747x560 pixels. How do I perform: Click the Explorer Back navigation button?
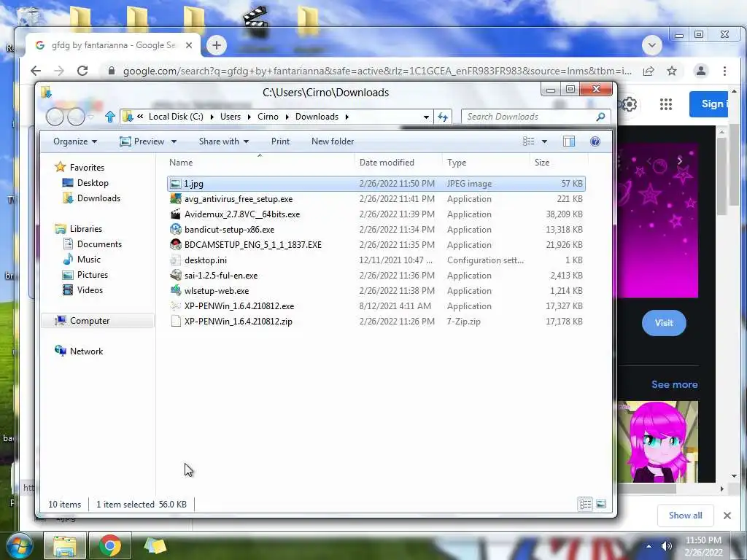[55, 117]
